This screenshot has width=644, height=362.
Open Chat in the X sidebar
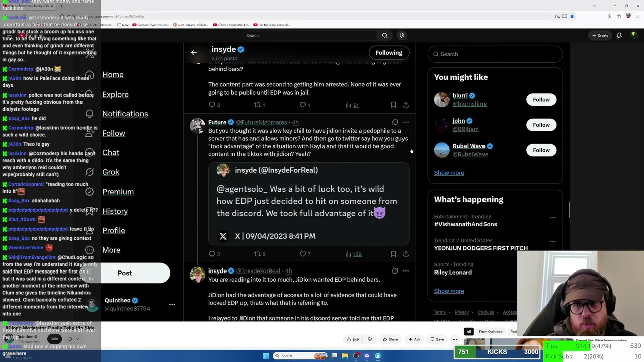click(x=111, y=152)
